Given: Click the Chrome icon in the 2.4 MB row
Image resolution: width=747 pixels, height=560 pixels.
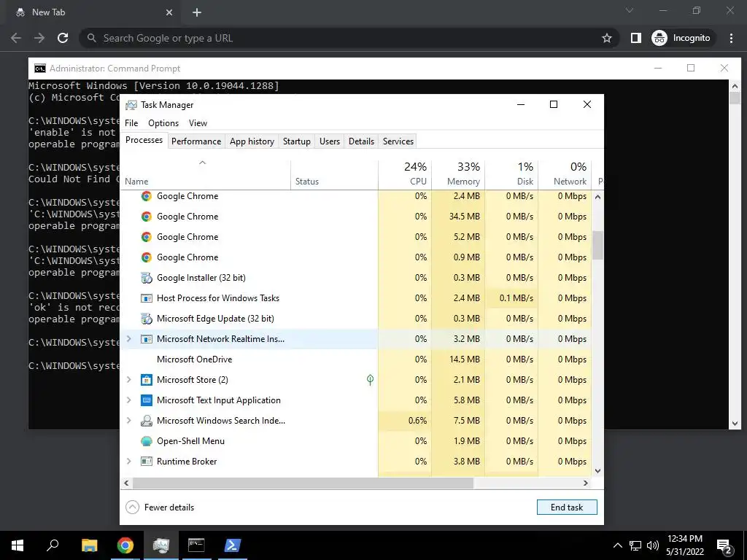Looking at the screenshot, I should point(146,196).
